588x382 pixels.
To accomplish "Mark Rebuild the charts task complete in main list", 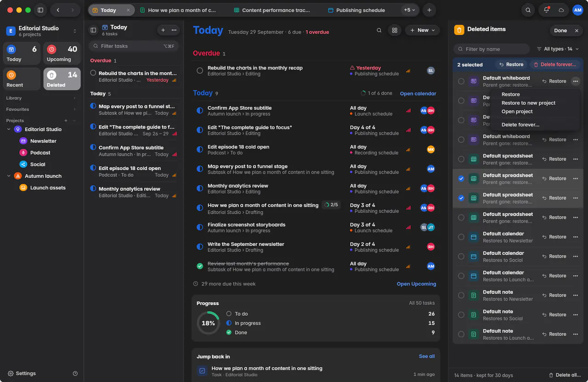I will click(x=200, y=71).
